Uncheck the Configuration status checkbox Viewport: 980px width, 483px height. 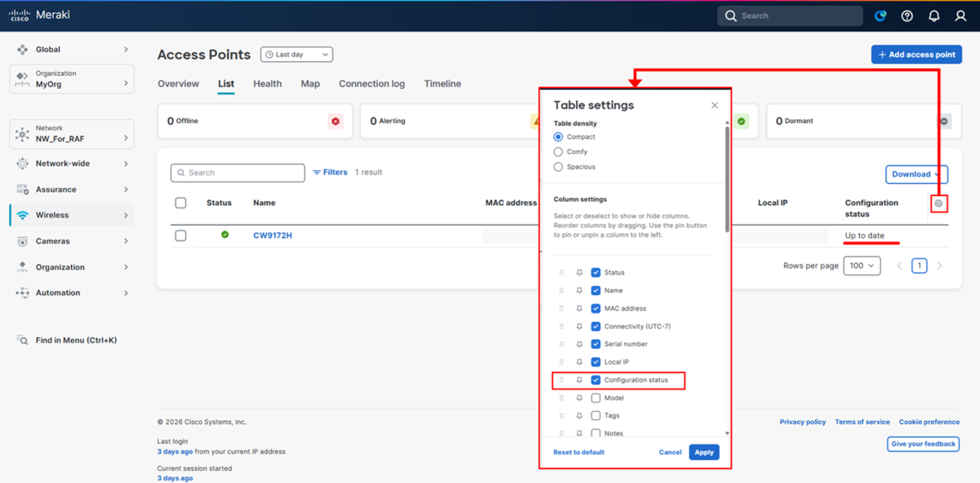point(596,380)
